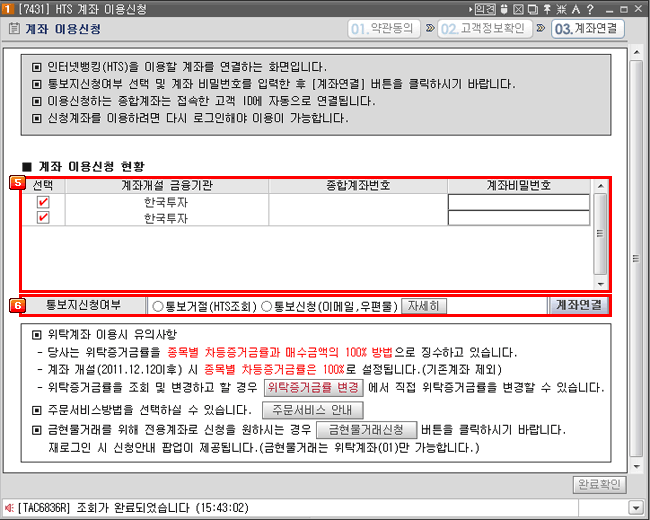The height and width of the screenshot is (520, 650).
Task: Click second row 계좌비밀번호 input field
Action: tap(519, 218)
